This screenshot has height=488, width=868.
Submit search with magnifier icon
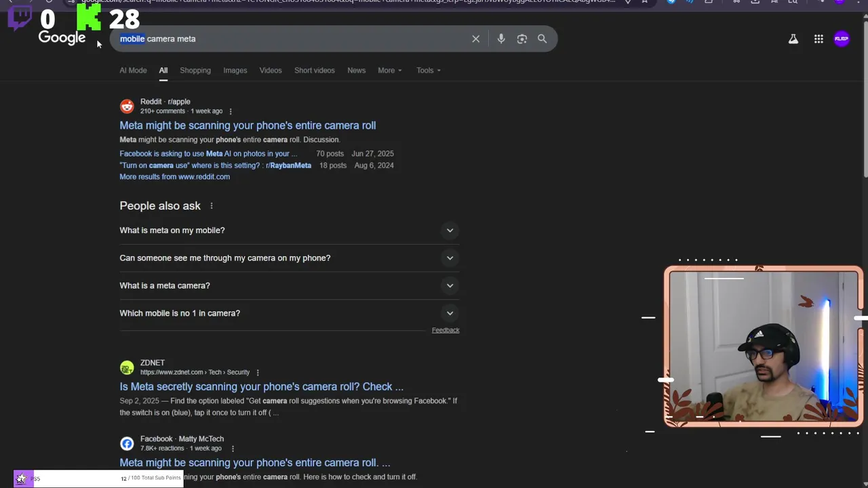[542, 39]
